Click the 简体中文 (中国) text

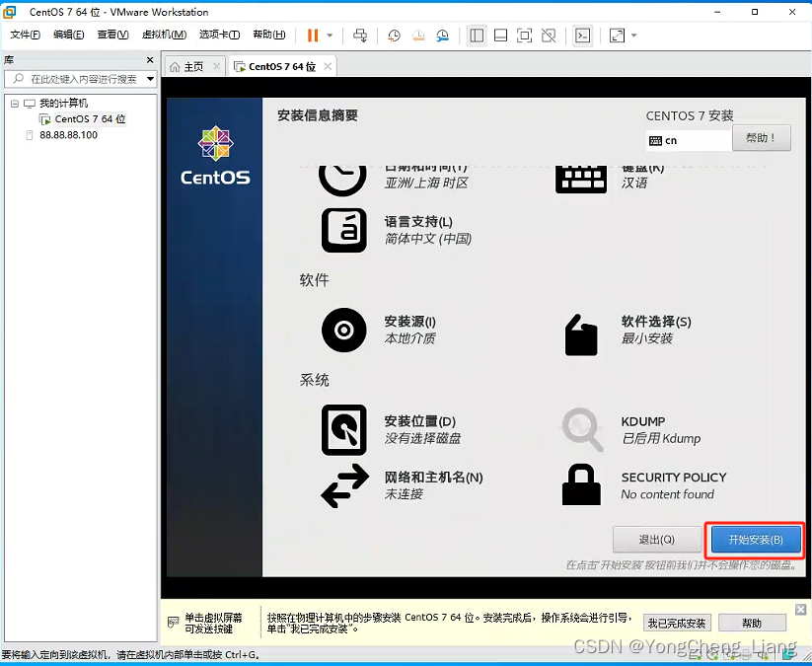(x=428, y=239)
